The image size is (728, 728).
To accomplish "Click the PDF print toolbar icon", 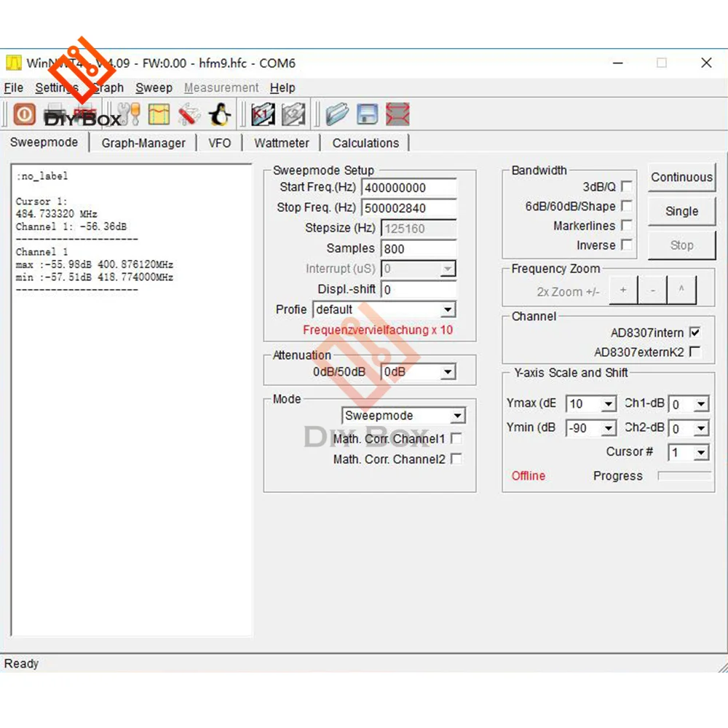I will coord(85,114).
